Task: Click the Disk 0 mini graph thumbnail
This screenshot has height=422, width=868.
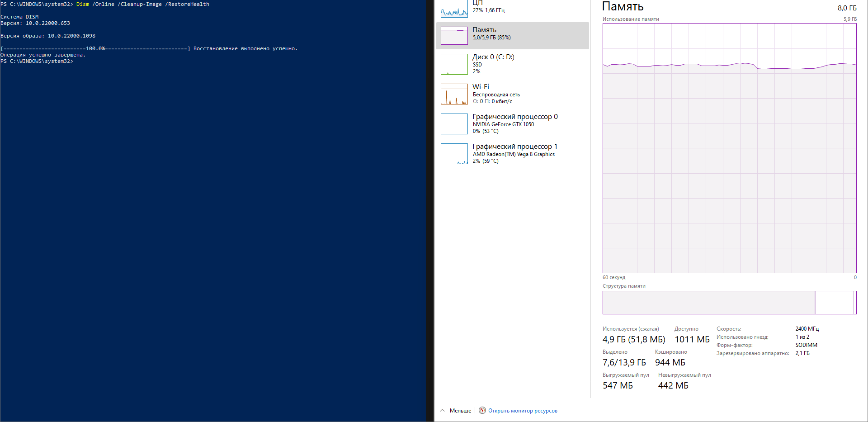Action: [454, 64]
